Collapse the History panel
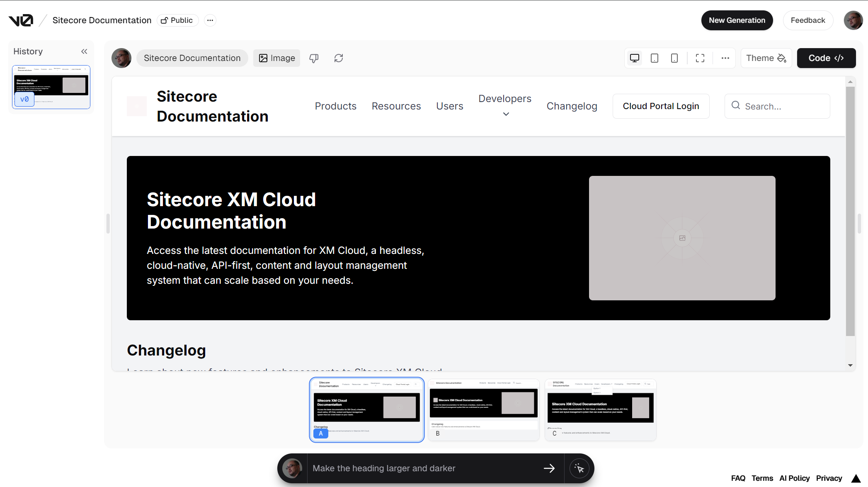868x487 pixels. pyautogui.click(x=84, y=51)
